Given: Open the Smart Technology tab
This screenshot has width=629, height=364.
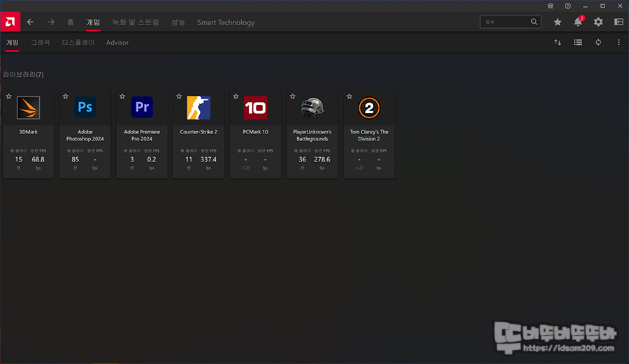Looking at the screenshot, I should tap(226, 22).
